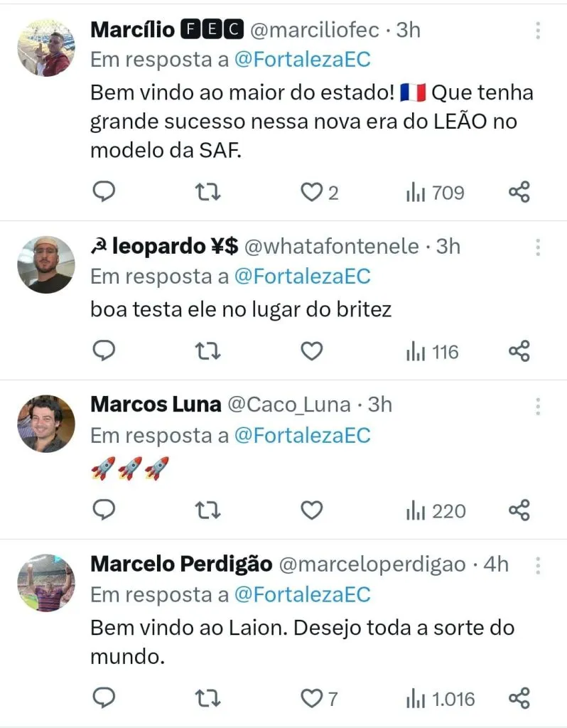
Task: View analytics for Marcelo Perdigão's tweet with 1.016 views
Action: (440, 699)
